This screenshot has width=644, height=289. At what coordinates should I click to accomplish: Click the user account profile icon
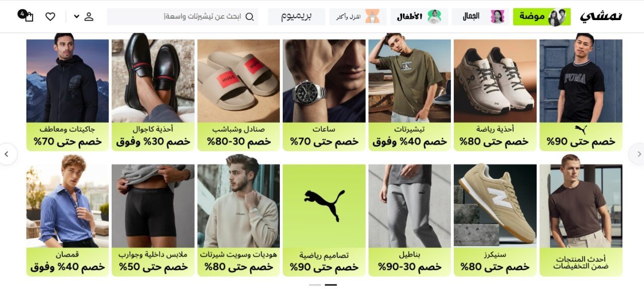click(x=89, y=17)
